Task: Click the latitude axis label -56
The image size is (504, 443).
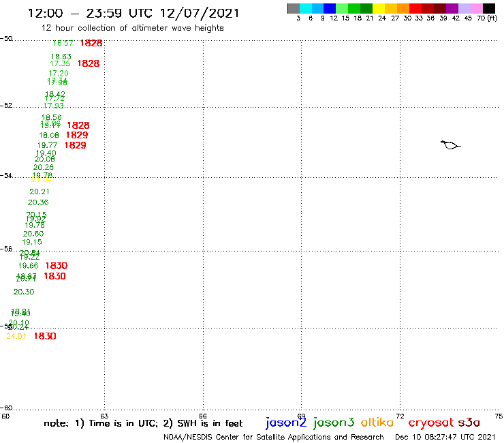Action: 6,249
